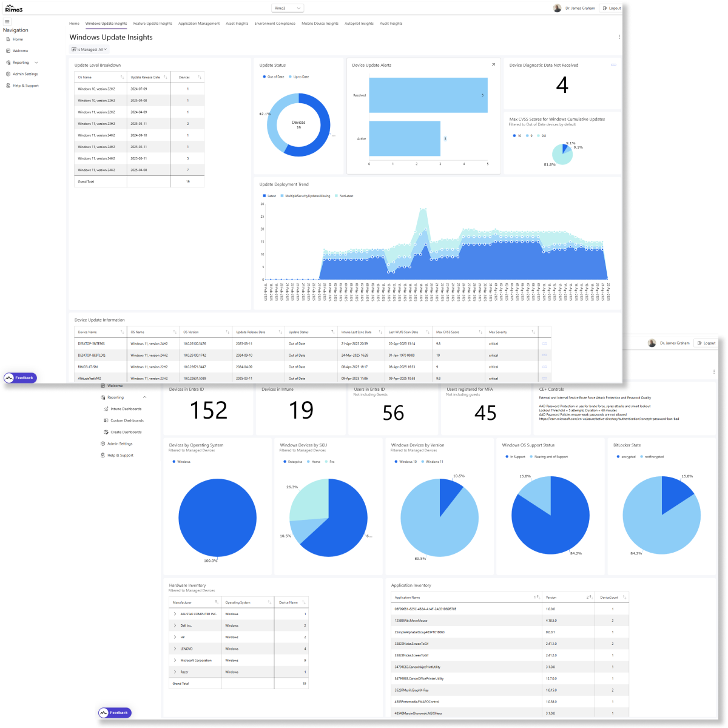Switch to the Application Management tab

(199, 24)
